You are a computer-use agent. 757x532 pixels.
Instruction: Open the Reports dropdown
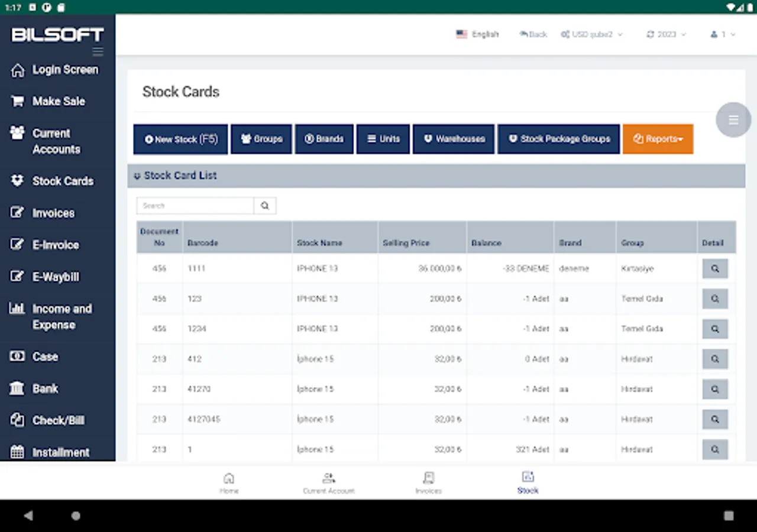pos(658,139)
